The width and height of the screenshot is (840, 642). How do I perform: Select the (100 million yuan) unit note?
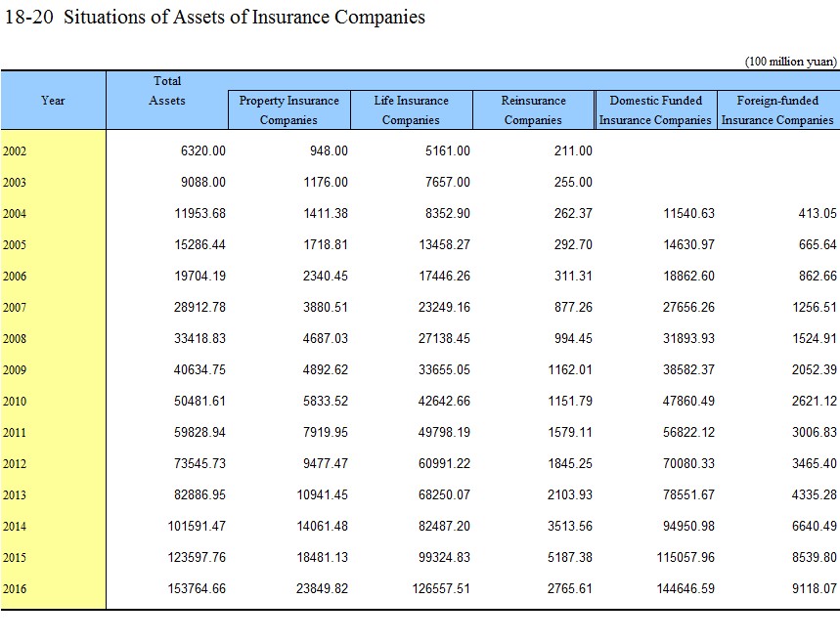click(790, 62)
